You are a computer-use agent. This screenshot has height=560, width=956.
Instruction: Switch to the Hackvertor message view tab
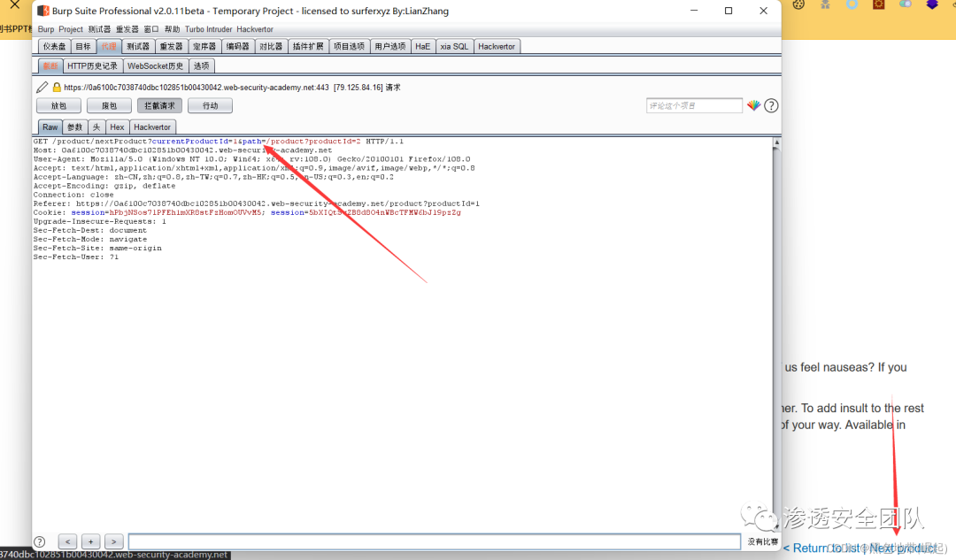tap(152, 127)
